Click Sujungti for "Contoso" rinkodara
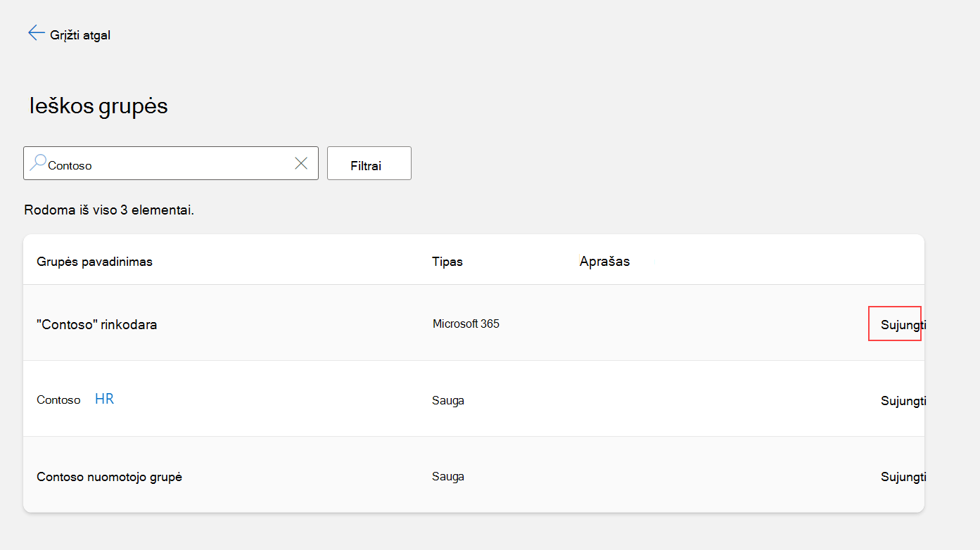This screenshot has width=980, height=550. point(903,325)
